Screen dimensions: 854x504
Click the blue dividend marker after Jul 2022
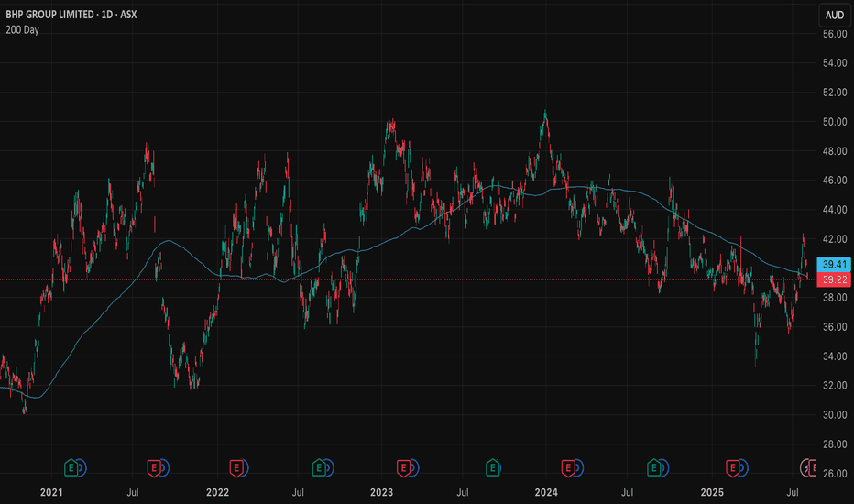[x=329, y=467]
